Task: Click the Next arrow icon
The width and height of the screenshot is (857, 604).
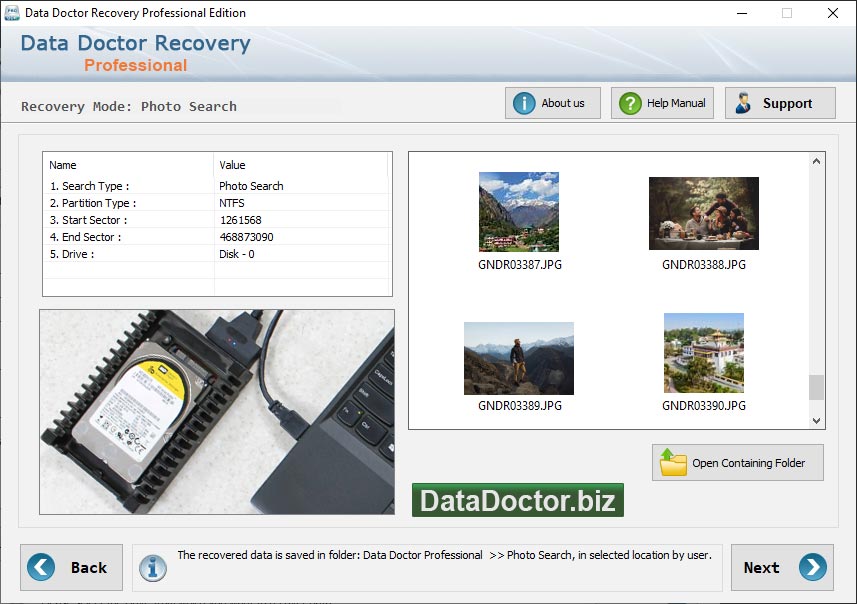Action: (813, 567)
